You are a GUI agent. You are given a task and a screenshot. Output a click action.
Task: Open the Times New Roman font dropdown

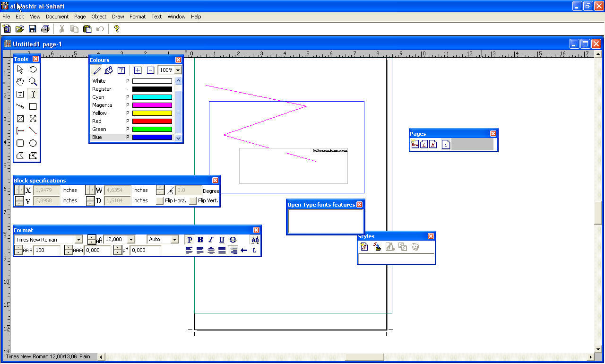pyautogui.click(x=78, y=240)
